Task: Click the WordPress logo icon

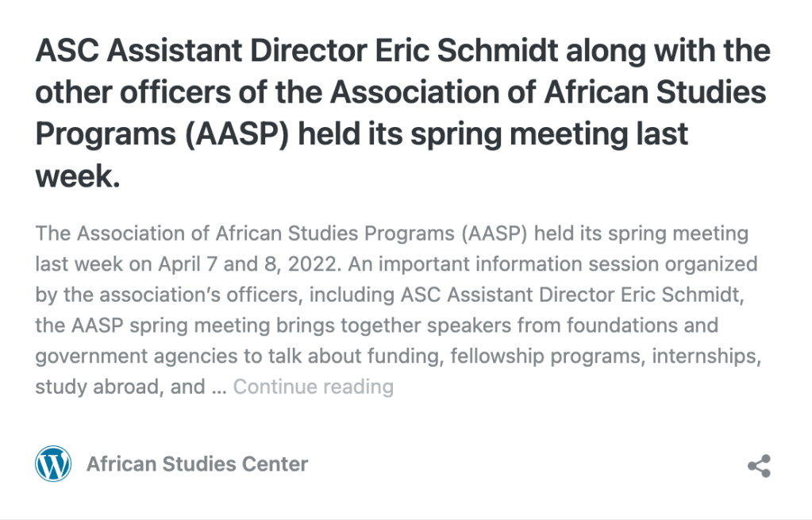Action: point(53,464)
